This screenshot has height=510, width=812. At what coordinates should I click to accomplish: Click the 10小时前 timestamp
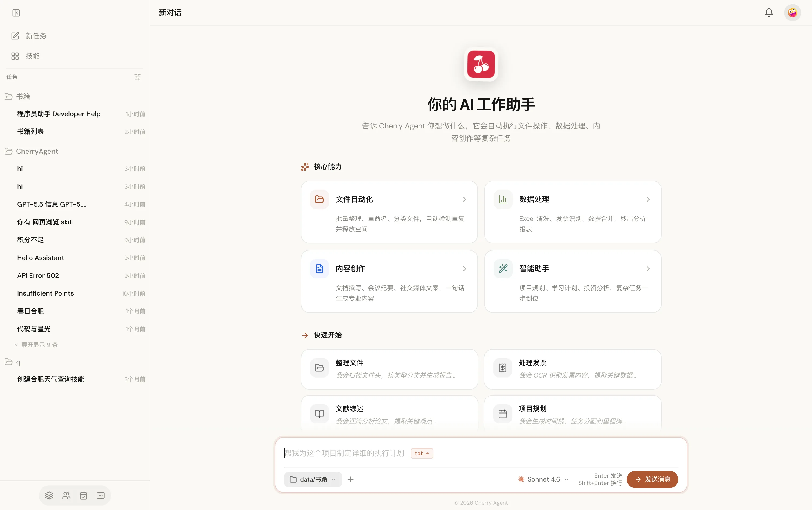133,293
